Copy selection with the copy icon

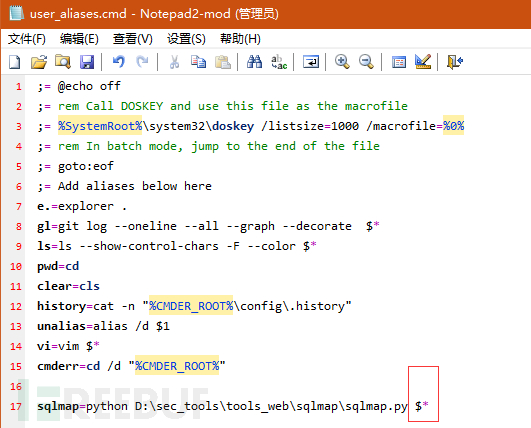(x=198, y=62)
